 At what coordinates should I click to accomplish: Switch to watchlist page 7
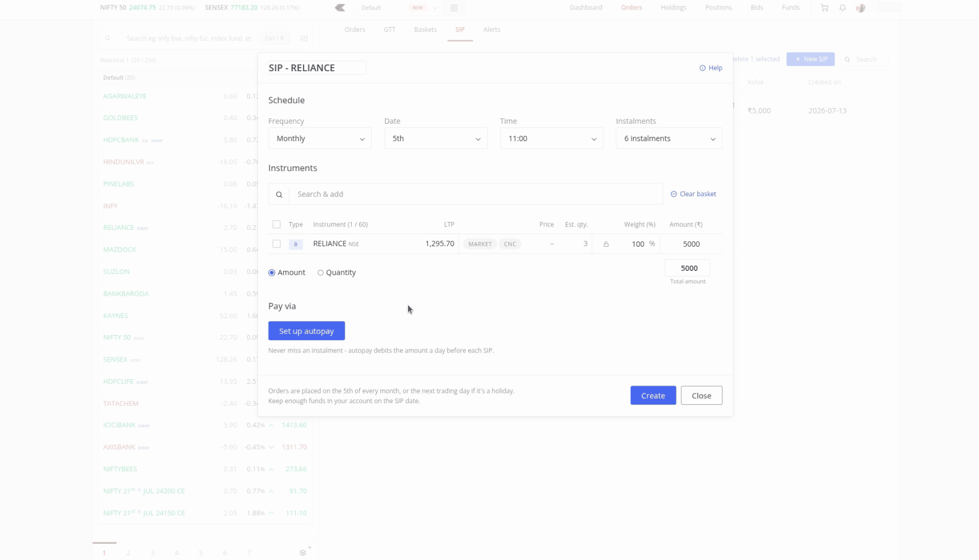(x=249, y=553)
